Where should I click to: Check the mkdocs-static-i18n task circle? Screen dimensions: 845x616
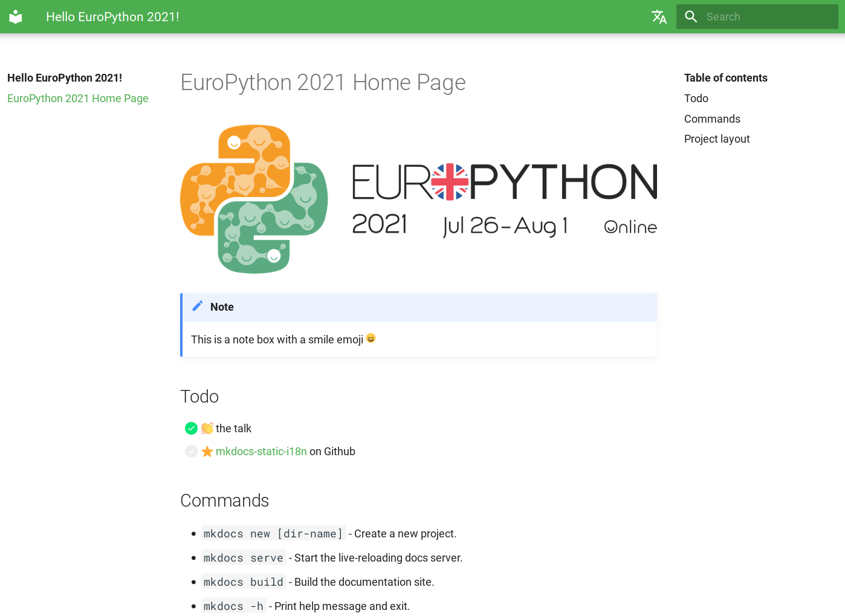click(191, 451)
